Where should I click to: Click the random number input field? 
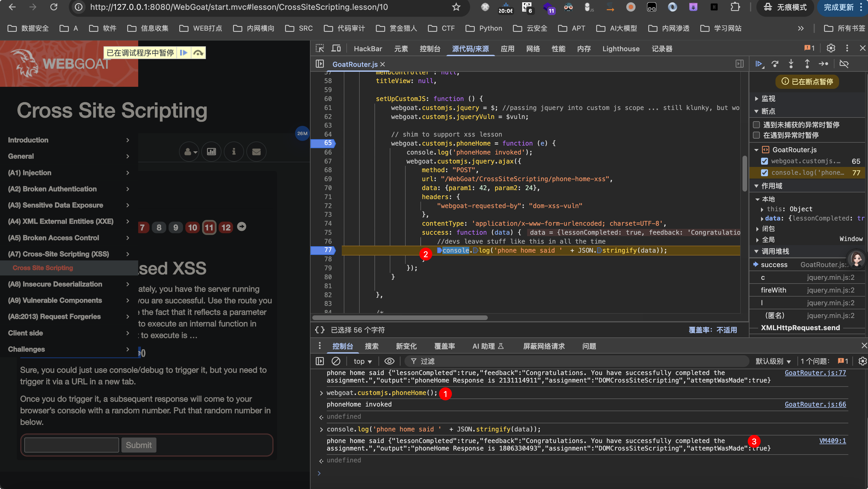pos(72,445)
